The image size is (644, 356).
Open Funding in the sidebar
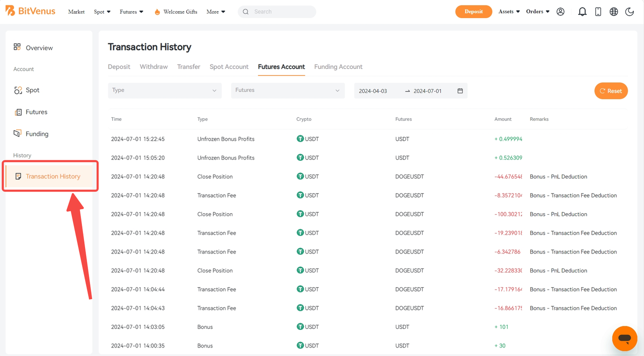(x=37, y=134)
